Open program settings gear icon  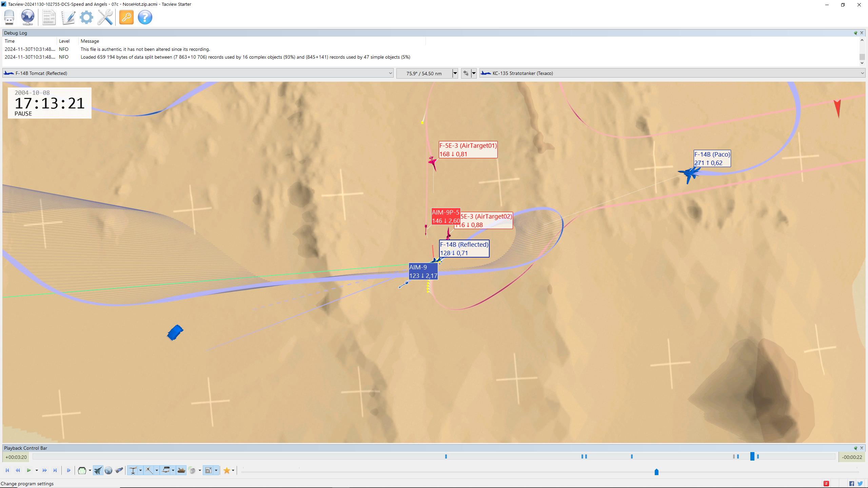tap(86, 17)
